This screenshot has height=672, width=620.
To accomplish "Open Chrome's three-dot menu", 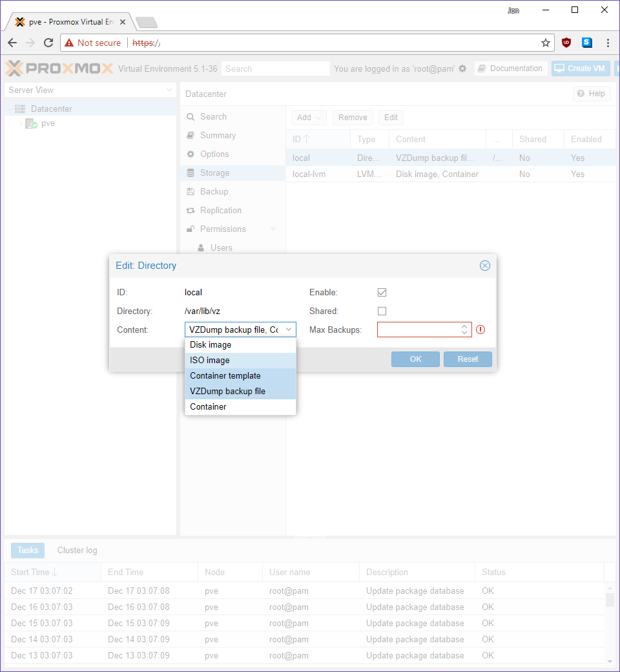I will (608, 43).
